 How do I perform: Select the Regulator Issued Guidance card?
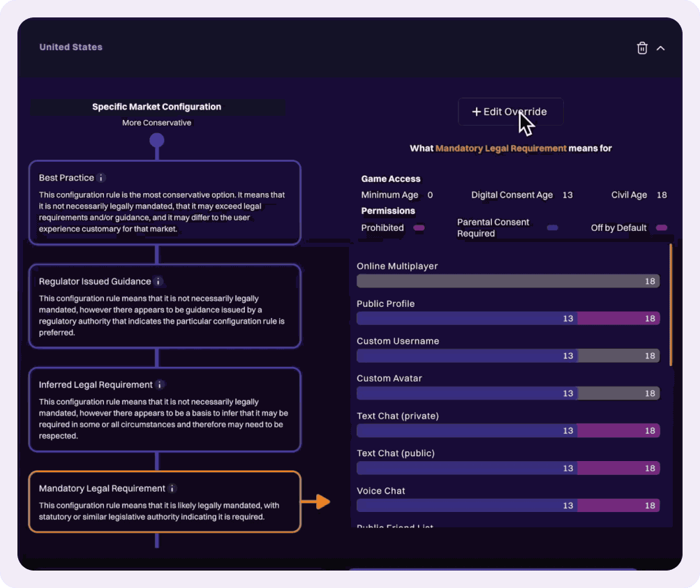pyautogui.click(x=165, y=306)
